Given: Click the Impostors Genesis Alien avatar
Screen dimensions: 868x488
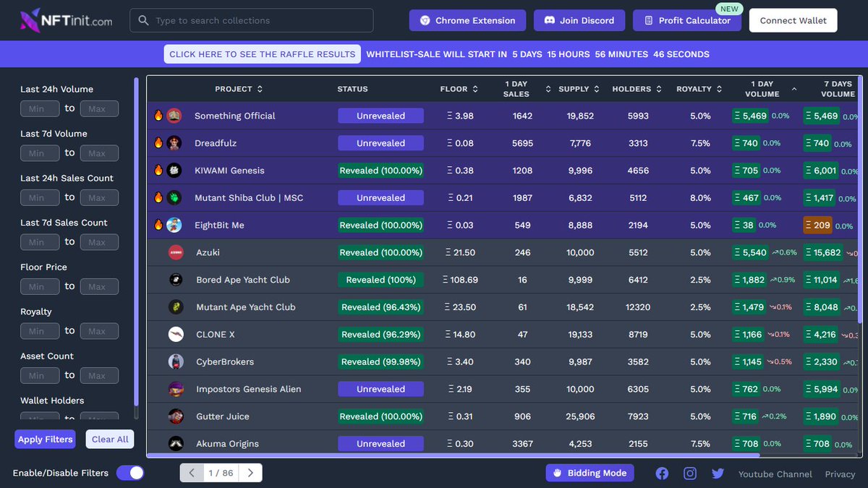Looking at the screenshot, I should click(x=176, y=389).
